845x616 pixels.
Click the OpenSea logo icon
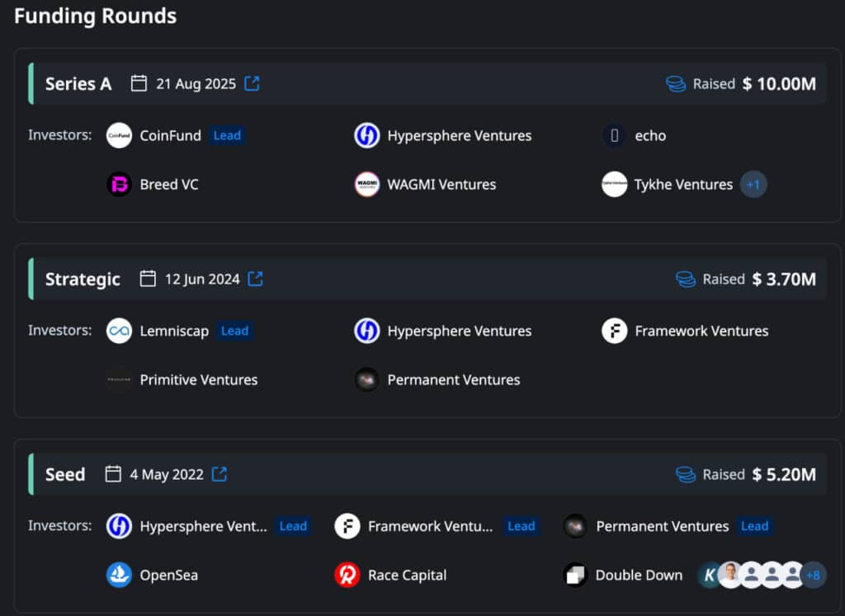119,575
